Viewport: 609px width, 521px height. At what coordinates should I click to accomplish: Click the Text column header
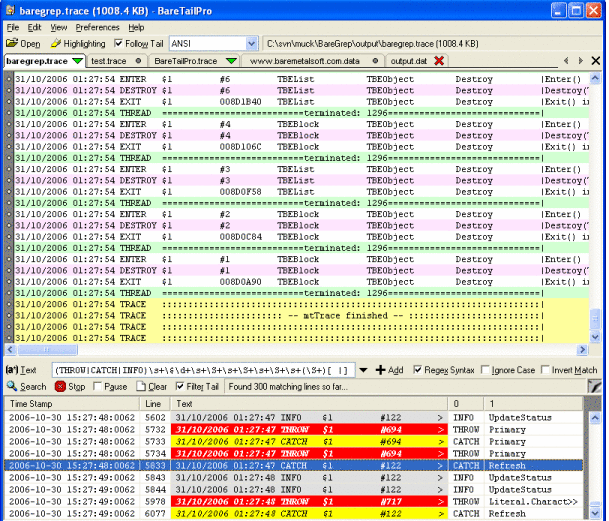click(309, 404)
